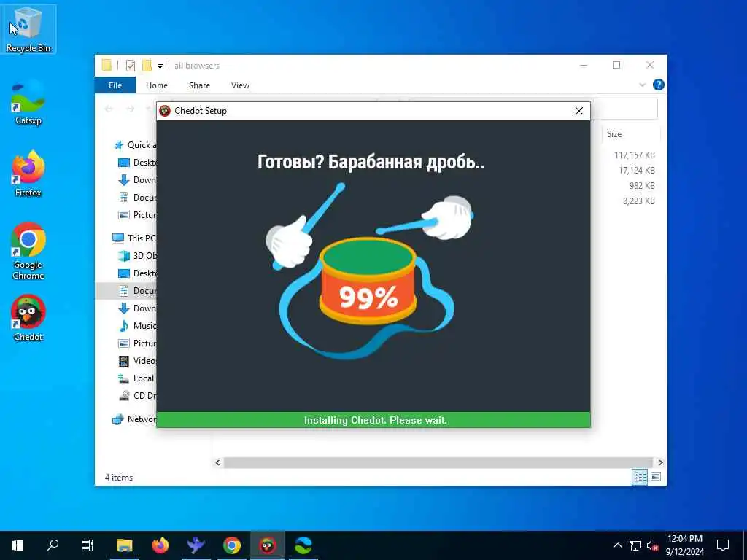The image size is (747, 560).
Task: Select 3D Objects under This PC
Action: [137, 256]
